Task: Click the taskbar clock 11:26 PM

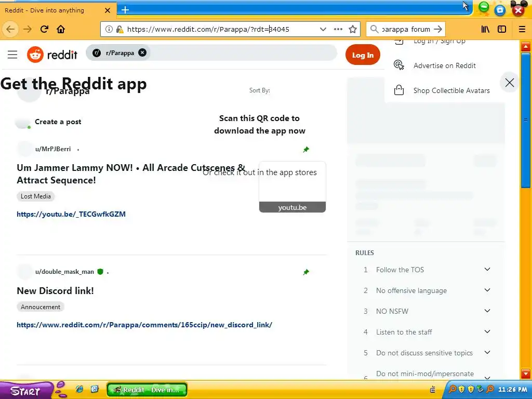Action: [x=512, y=390]
